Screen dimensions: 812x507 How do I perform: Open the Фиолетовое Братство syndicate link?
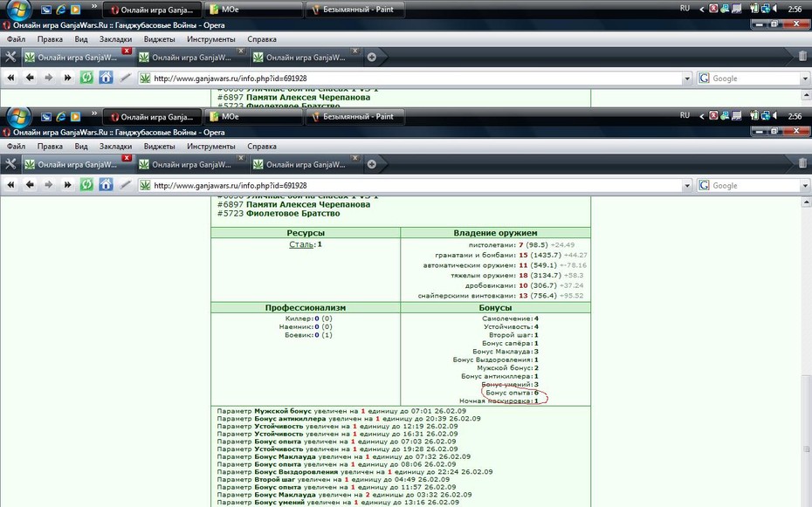(292, 213)
